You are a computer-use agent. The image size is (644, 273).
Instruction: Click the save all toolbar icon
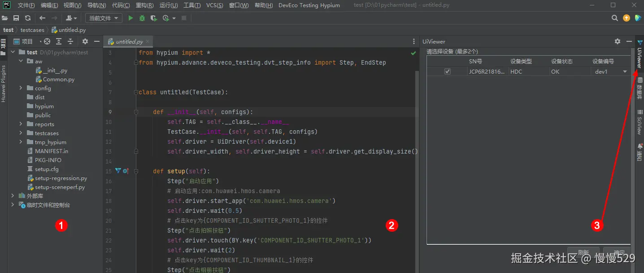(x=16, y=18)
